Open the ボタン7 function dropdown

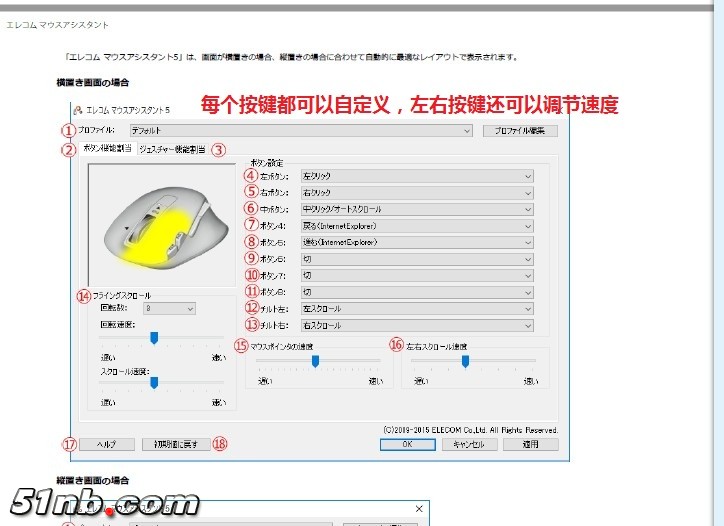coord(417,276)
